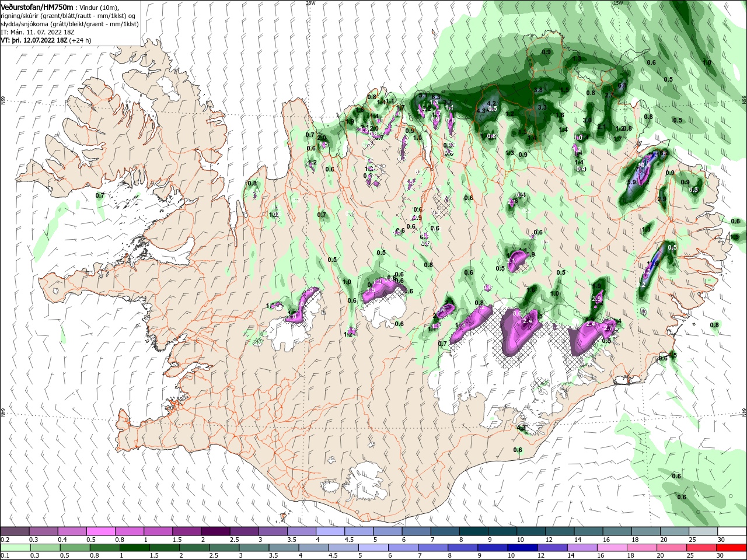This screenshot has height=560, width=747.
Task: Click the red 25 swatch in the lower legend row
Action: coord(701,548)
